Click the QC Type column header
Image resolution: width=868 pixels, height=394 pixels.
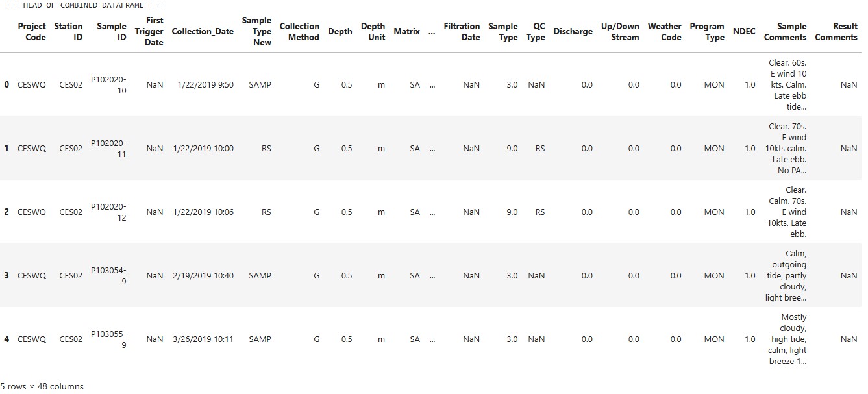click(535, 32)
